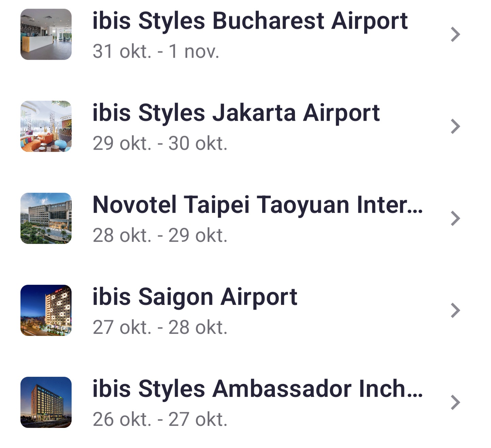This screenshot has width=491, height=448.
Task: Open ibis Styles Bucharest Airport hotel thumbnail
Action: tap(46, 34)
